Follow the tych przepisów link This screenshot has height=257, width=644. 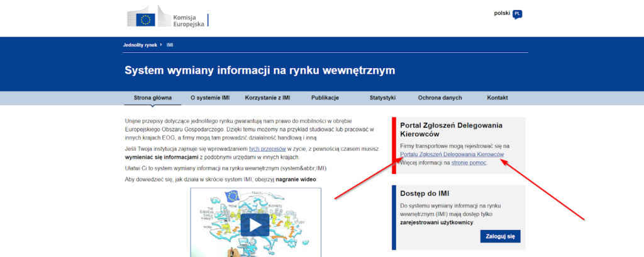[267, 148]
